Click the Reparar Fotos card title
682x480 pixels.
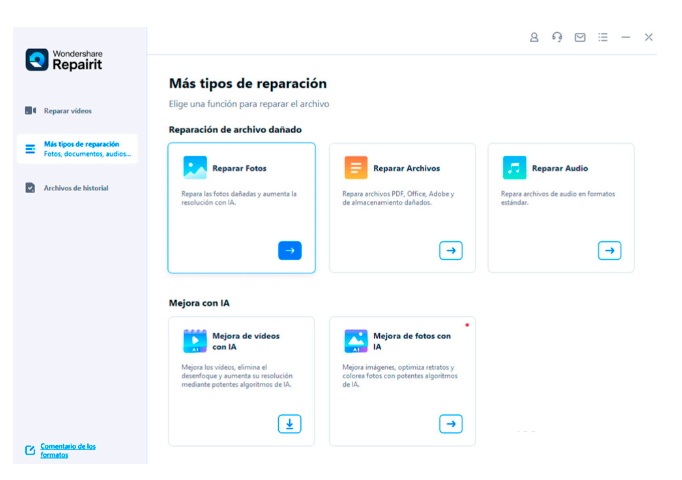pos(239,168)
